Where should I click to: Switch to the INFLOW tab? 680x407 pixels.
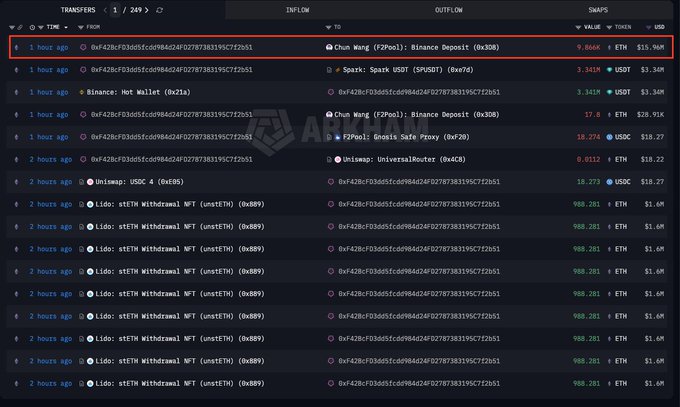[298, 10]
